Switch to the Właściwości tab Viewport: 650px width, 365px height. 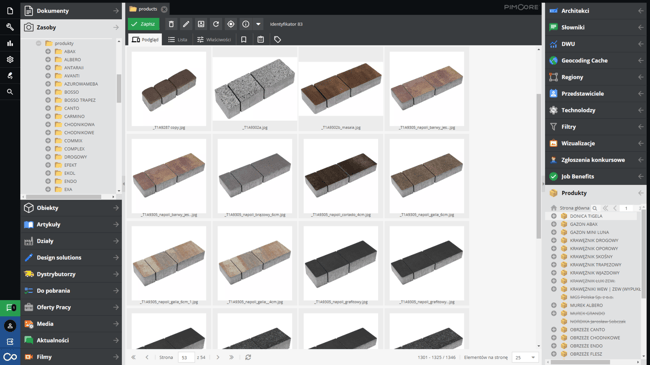tap(214, 39)
